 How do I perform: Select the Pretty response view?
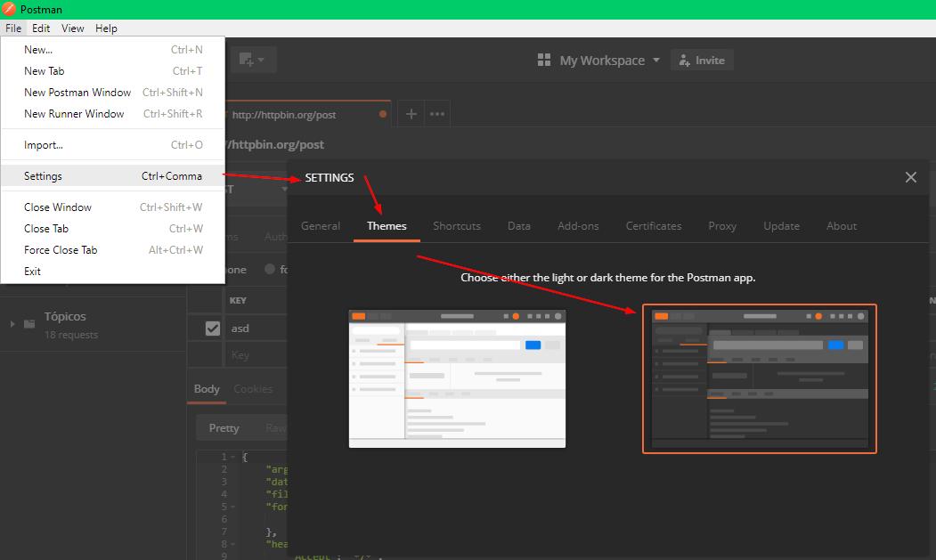(224, 428)
